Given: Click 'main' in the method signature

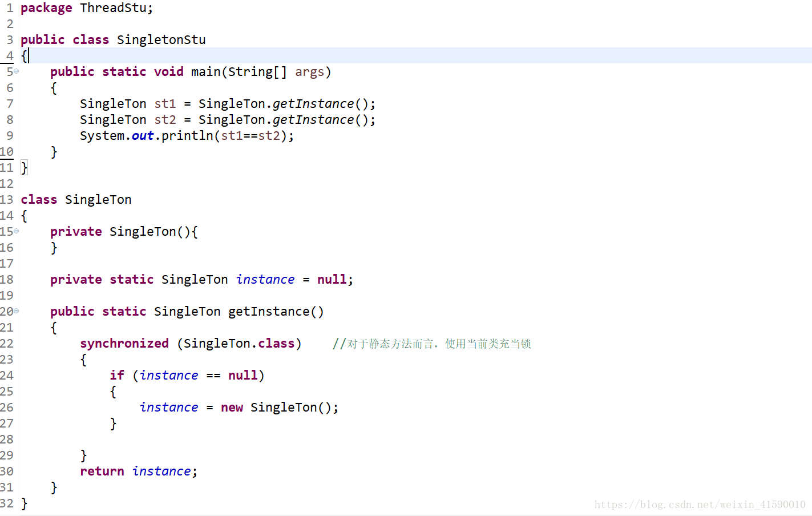Looking at the screenshot, I should click(x=206, y=72).
